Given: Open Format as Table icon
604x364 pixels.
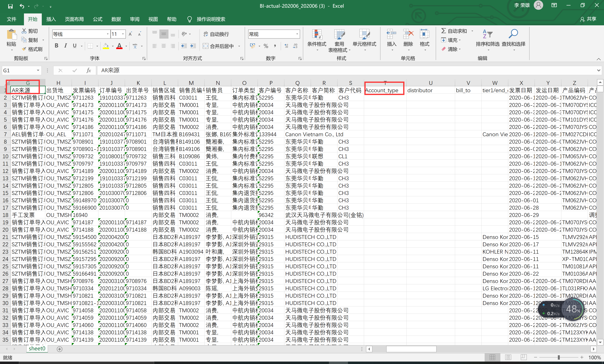Looking at the screenshot, I should (339, 34).
